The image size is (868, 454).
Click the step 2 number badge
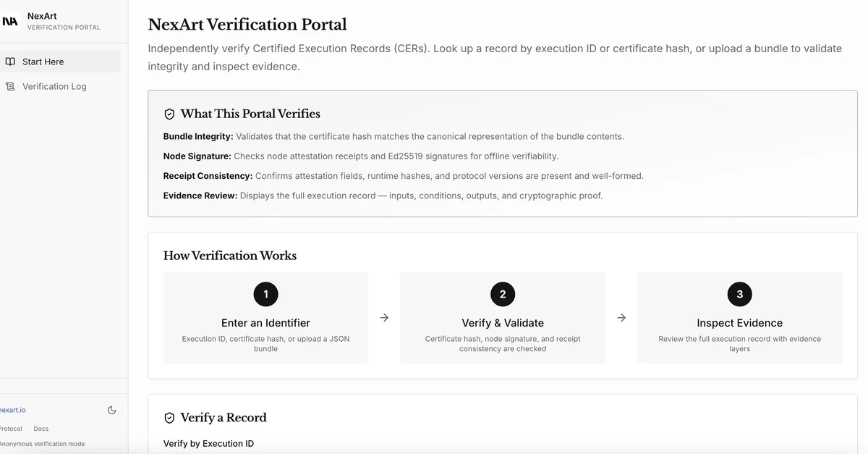tap(503, 294)
